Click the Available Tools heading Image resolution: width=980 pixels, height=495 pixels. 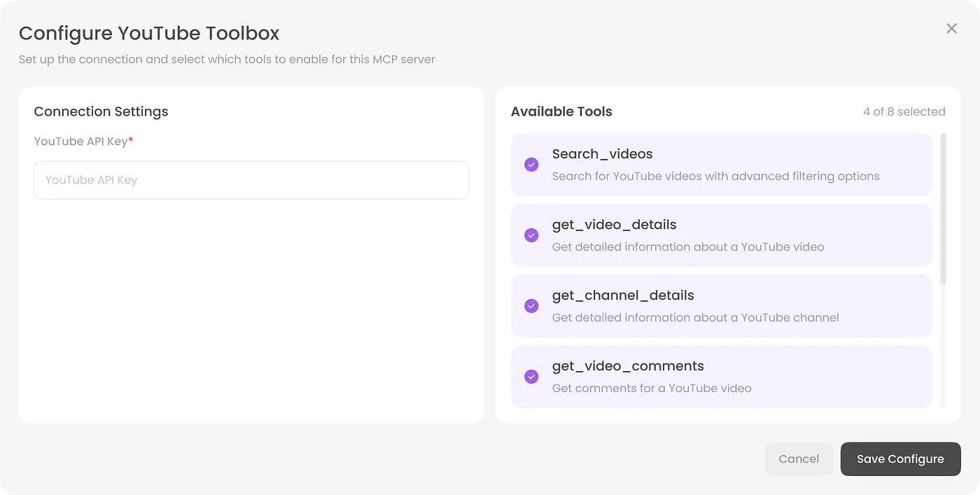561,111
